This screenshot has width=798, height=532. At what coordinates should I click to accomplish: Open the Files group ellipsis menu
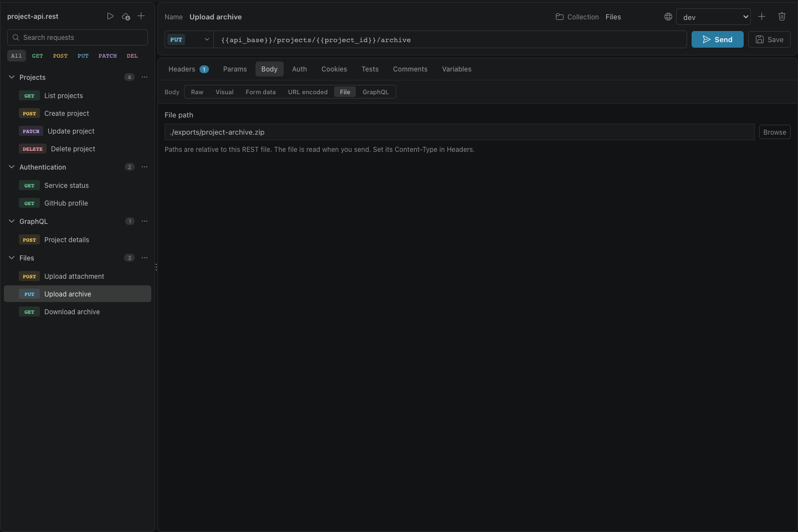(145, 258)
